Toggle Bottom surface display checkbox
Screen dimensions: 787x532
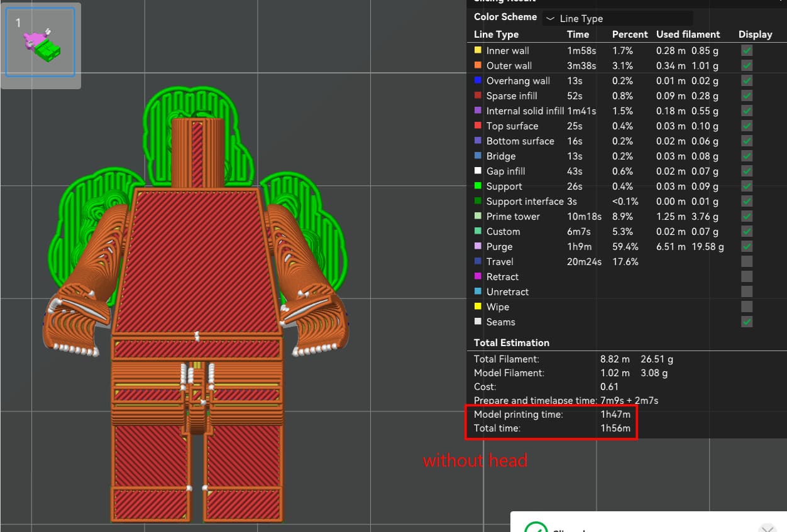[747, 141]
